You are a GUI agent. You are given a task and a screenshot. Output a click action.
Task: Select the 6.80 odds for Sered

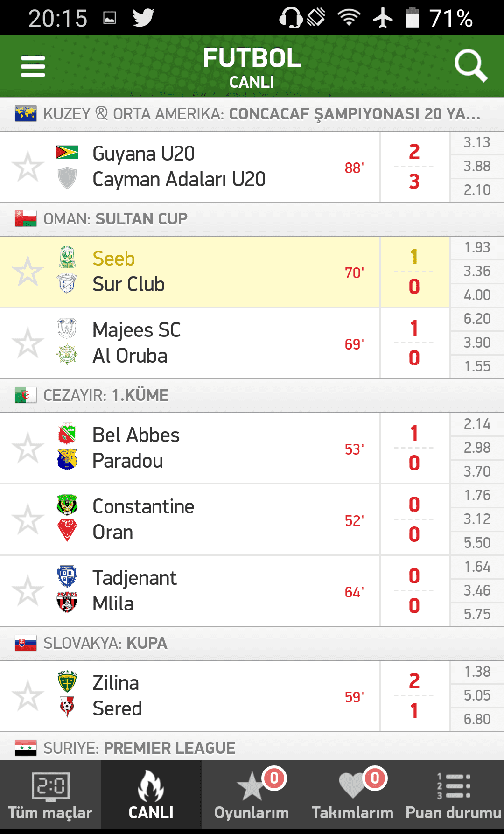[x=477, y=719]
